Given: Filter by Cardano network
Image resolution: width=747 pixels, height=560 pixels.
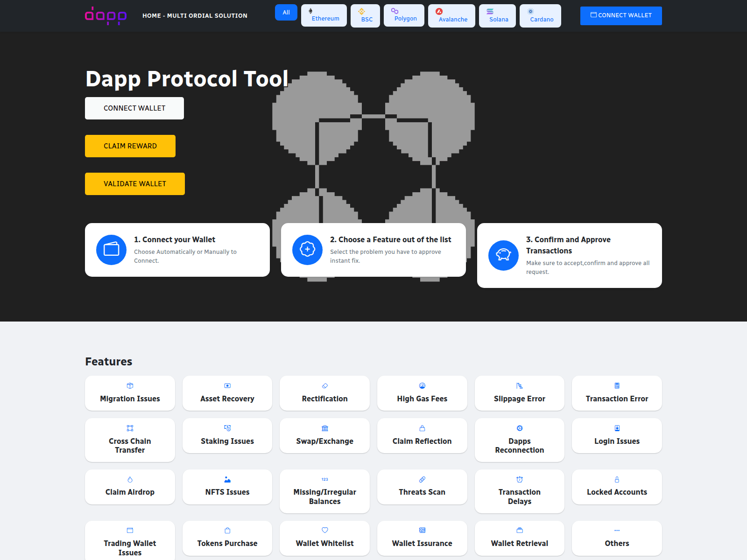Looking at the screenshot, I should [540, 16].
